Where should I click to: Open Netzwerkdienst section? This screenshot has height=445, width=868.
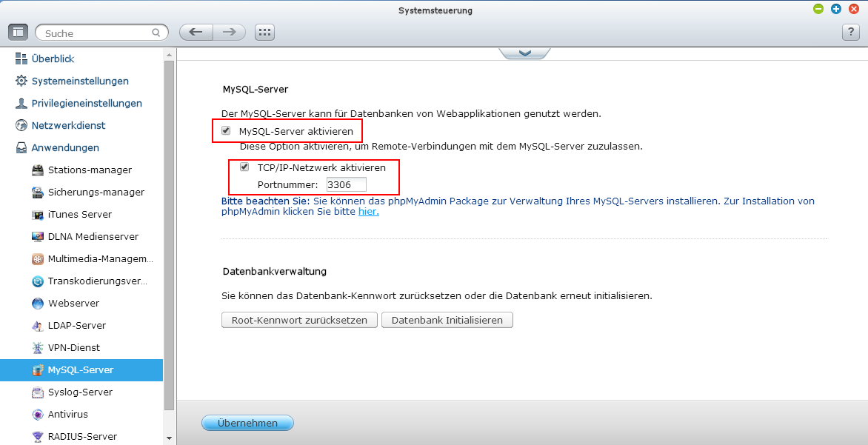point(68,125)
